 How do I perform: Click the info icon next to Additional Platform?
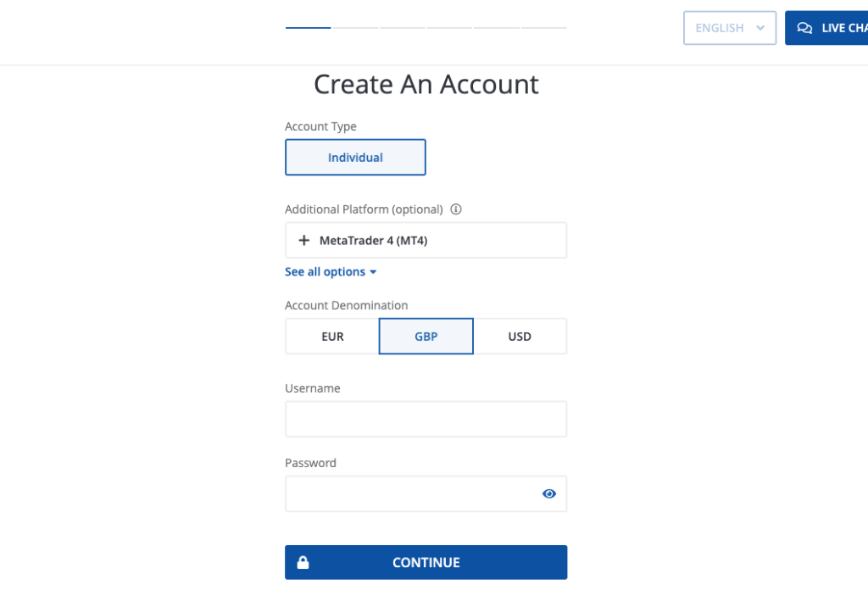click(456, 209)
